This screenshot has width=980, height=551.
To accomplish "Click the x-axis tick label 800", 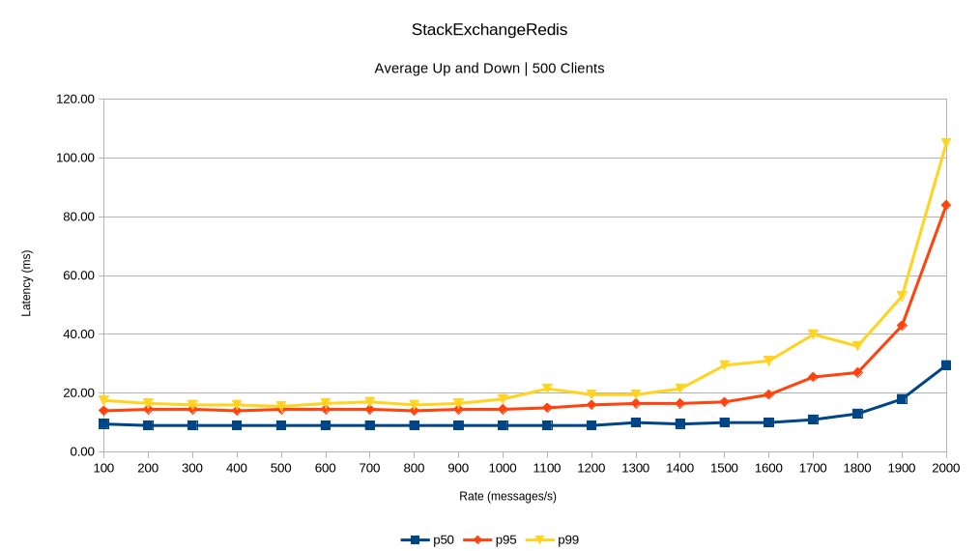I will click(414, 468).
